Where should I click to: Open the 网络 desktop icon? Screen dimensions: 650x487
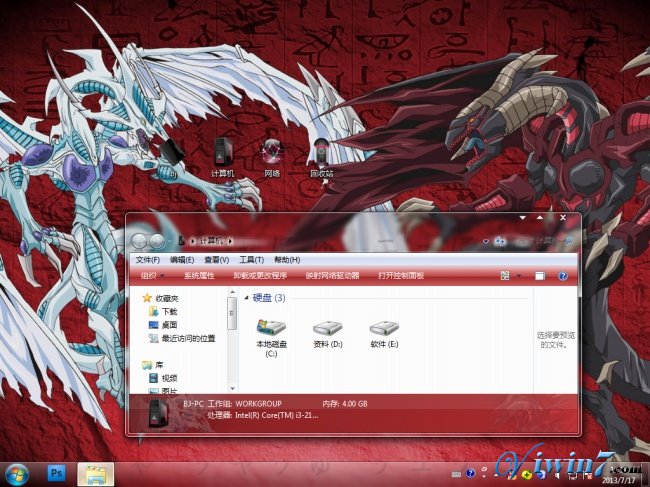(272, 159)
